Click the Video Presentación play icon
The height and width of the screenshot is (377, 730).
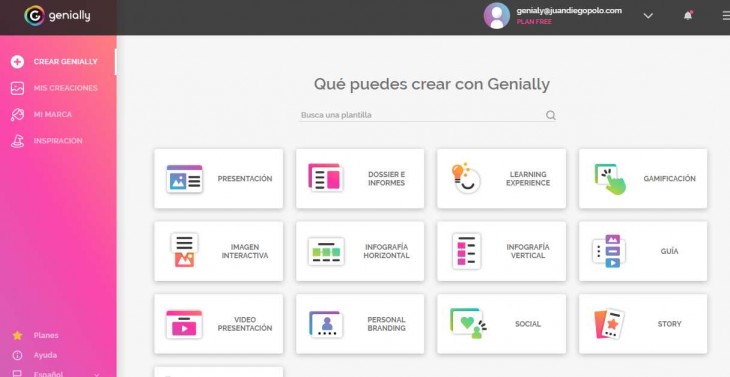pyautogui.click(x=184, y=324)
